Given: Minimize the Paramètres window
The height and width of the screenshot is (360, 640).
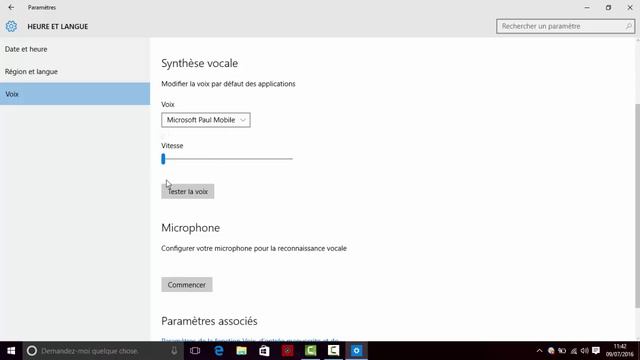Looking at the screenshot, I should [587, 7].
